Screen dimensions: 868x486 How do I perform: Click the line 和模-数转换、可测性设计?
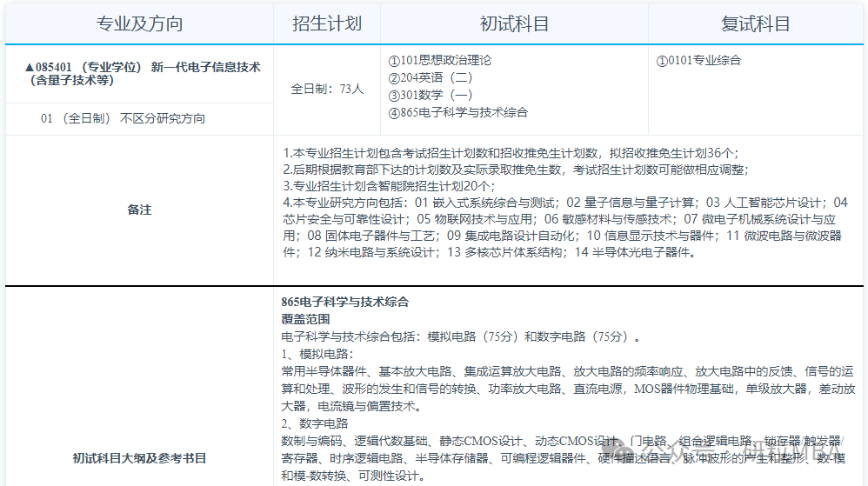coord(354,476)
